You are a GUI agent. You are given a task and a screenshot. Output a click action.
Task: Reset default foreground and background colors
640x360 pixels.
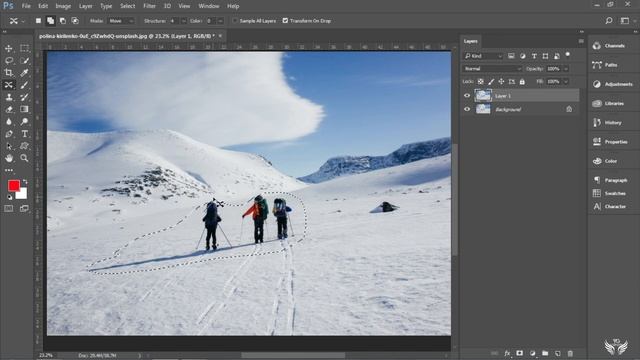9,197
